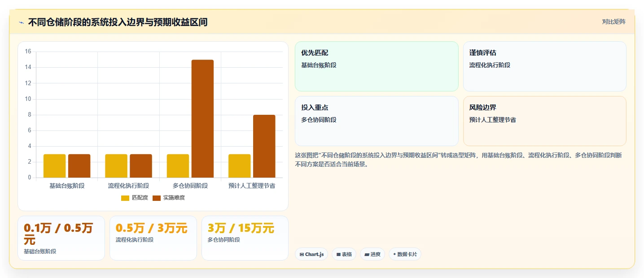Toggle the 匹配度 legend yellow swatch

coord(125,198)
